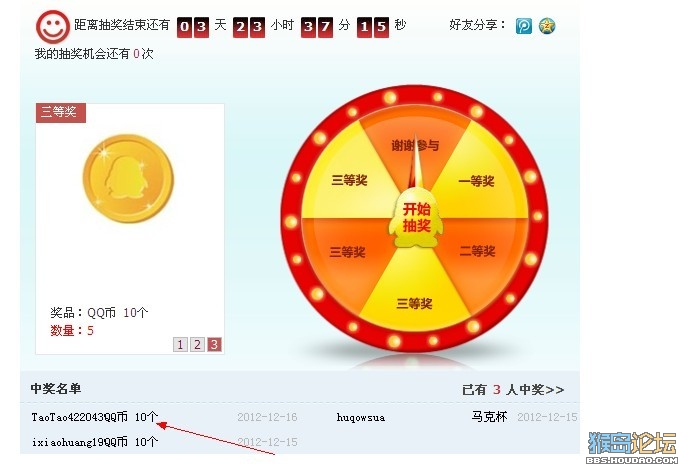Click the 二等奖 wheel segment
The height and width of the screenshot is (469, 683).
coord(477,251)
